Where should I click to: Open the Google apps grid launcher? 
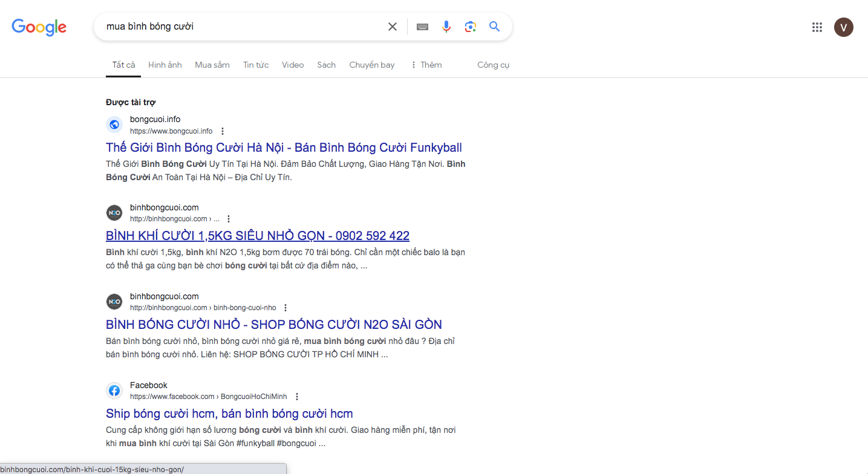tap(817, 27)
